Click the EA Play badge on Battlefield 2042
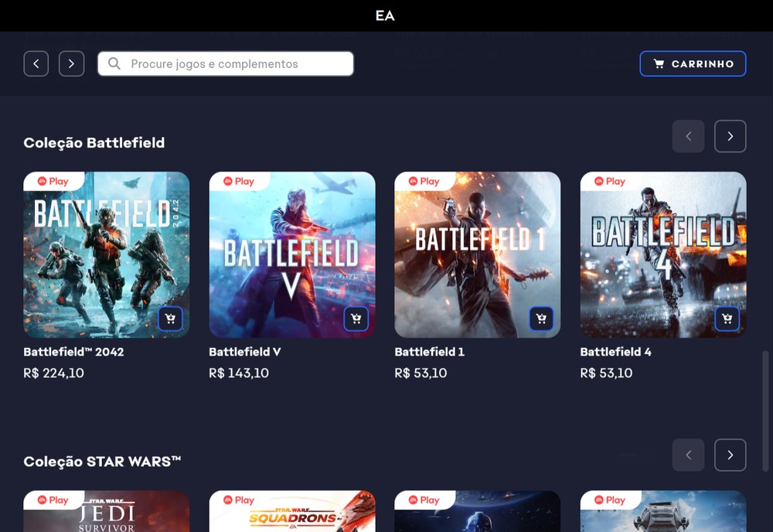This screenshot has width=773, height=532. coord(53,181)
